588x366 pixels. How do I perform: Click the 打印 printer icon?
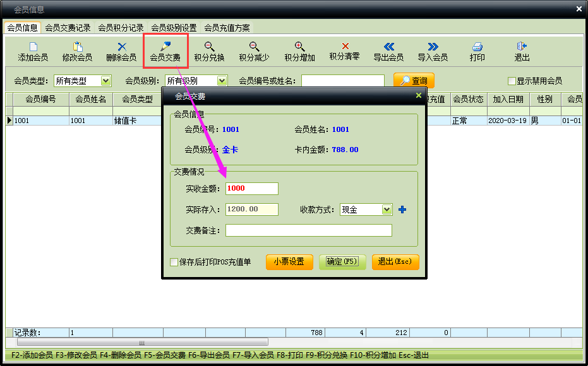477,47
